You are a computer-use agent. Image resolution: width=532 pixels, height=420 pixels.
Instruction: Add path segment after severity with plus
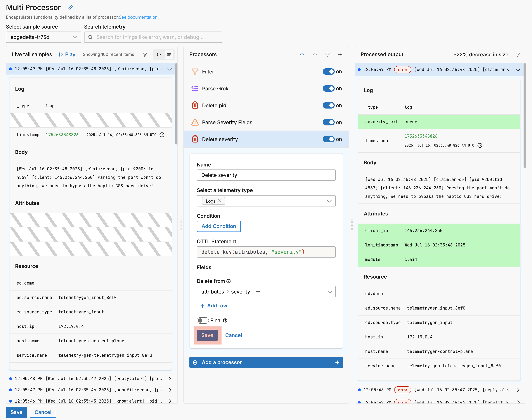[x=258, y=292]
